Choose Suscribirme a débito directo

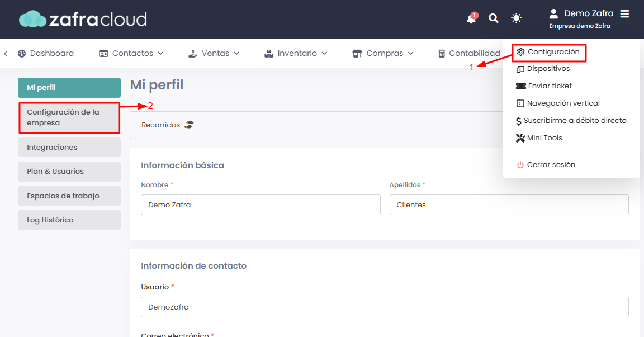(x=571, y=121)
